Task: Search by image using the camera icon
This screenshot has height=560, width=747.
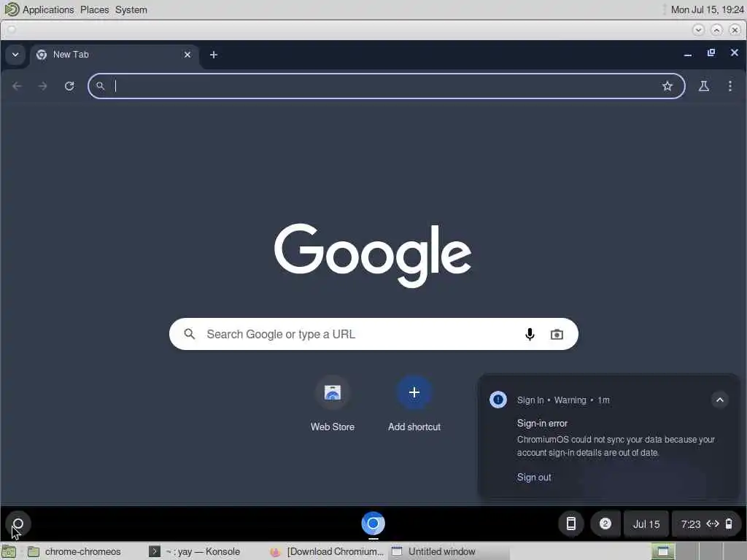Action: [x=557, y=334]
